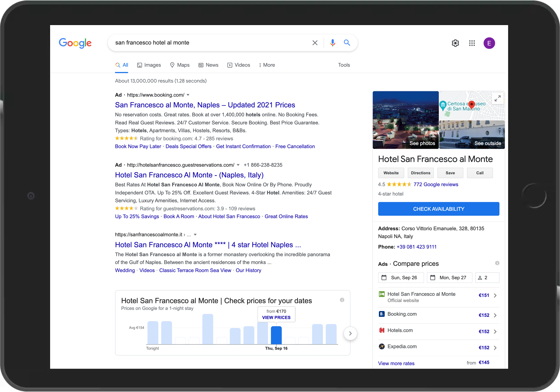Image resolution: width=560 pixels, height=392 pixels.
Task: Click the Certosa museum marker on map
Action: pyautogui.click(x=443, y=105)
